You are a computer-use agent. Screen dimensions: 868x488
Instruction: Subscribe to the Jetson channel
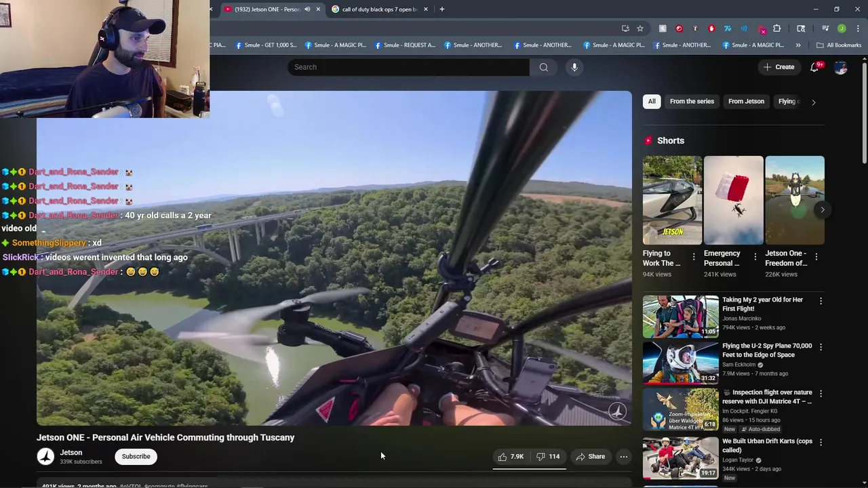pyautogui.click(x=136, y=457)
